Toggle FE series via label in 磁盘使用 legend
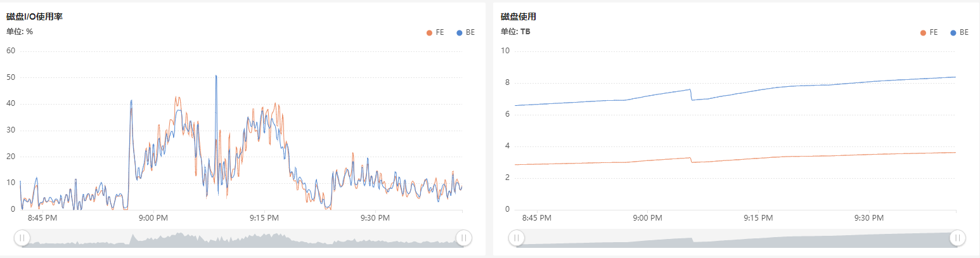The width and height of the screenshot is (980, 258). click(x=933, y=32)
